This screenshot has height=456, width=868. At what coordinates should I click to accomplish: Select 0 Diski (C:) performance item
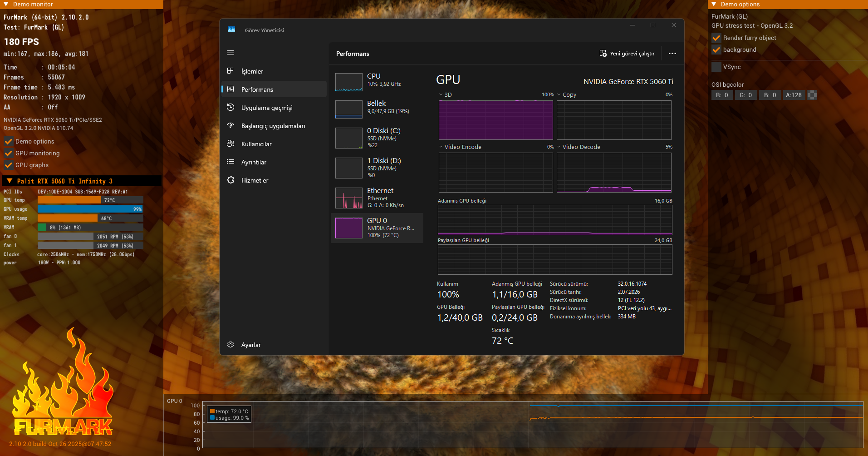tap(377, 138)
